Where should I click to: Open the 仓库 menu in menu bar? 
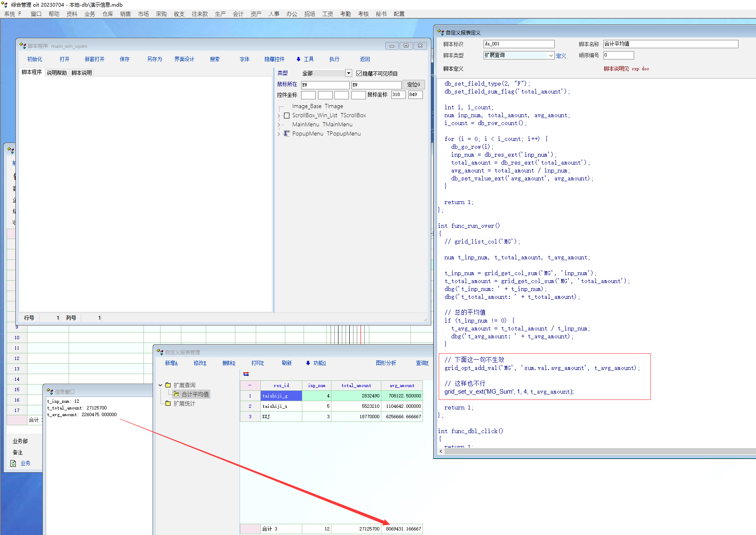[107, 14]
